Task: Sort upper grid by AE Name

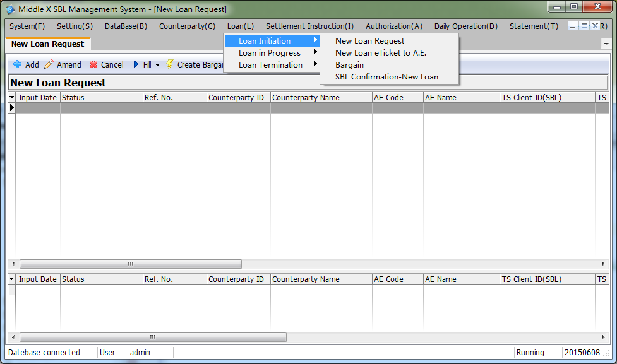Action: click(x=462, y=98)
